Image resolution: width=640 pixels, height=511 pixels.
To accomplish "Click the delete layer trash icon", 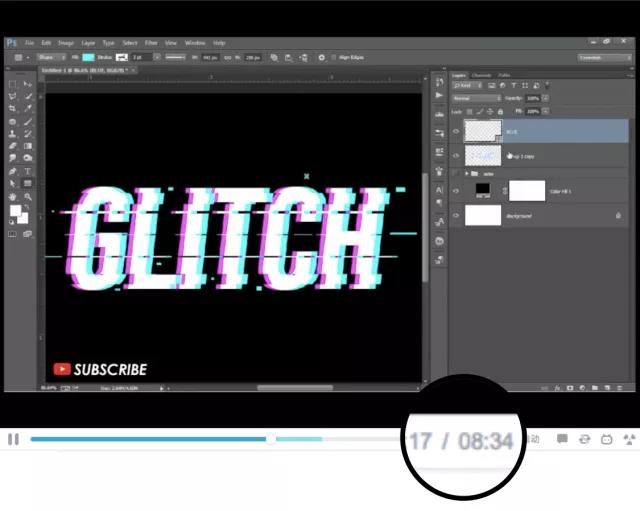I will coord(619,388).
